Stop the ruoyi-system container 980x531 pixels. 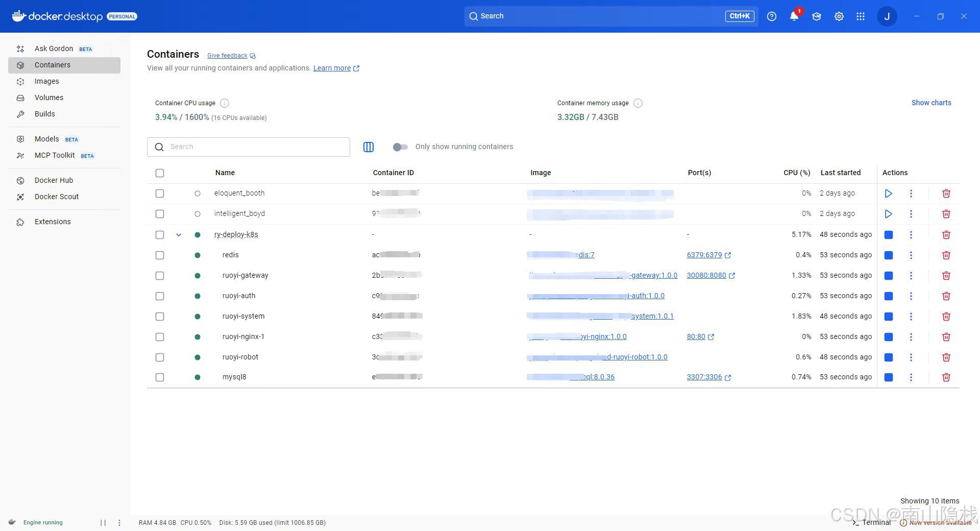click(888, 317)
